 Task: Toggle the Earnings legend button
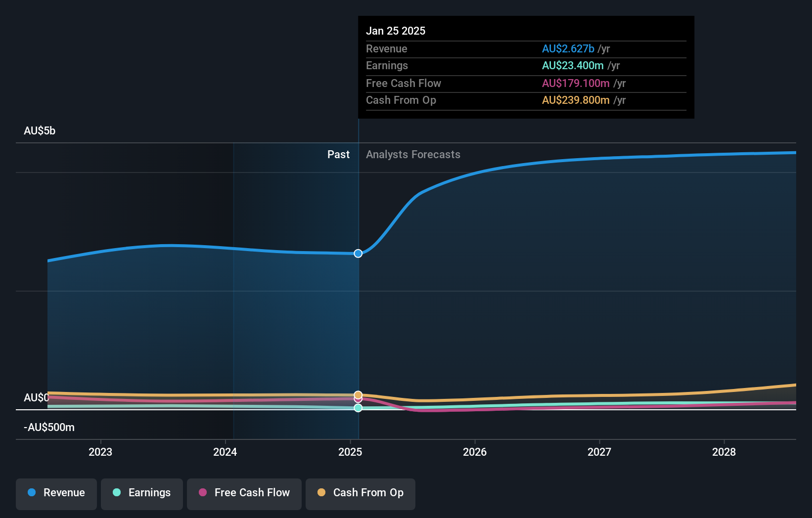[x=142, y=494]
